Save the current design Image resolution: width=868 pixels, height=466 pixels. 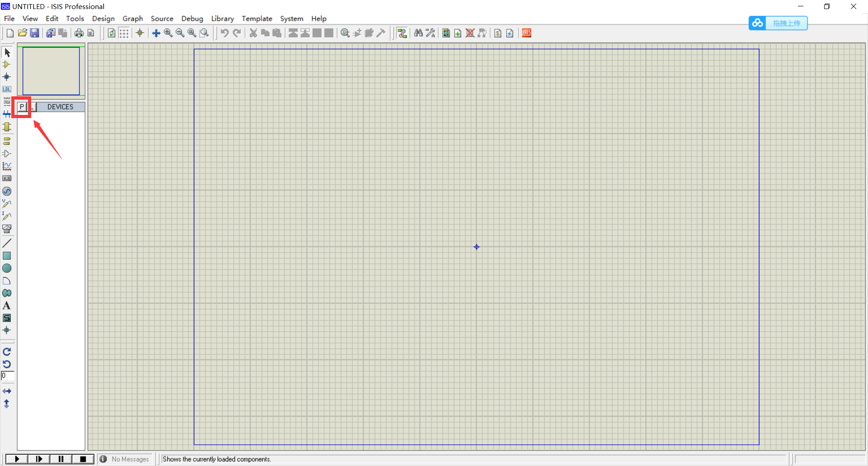tap(34, 33)
